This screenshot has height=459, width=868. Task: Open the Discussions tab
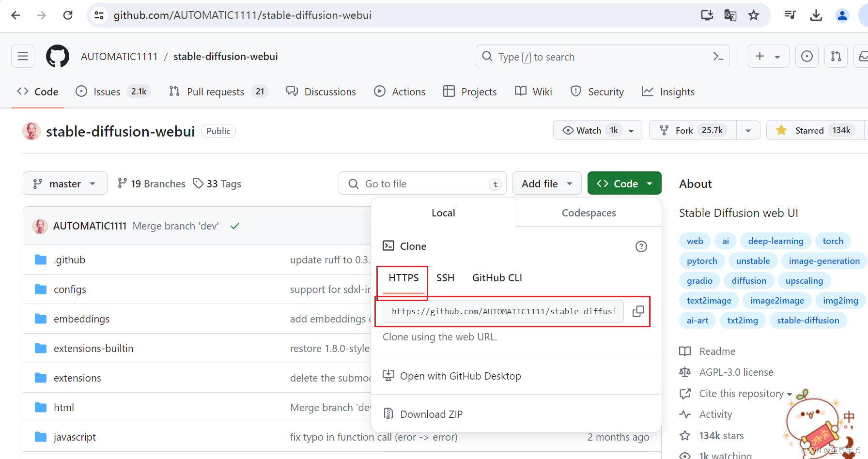[321, 92]
